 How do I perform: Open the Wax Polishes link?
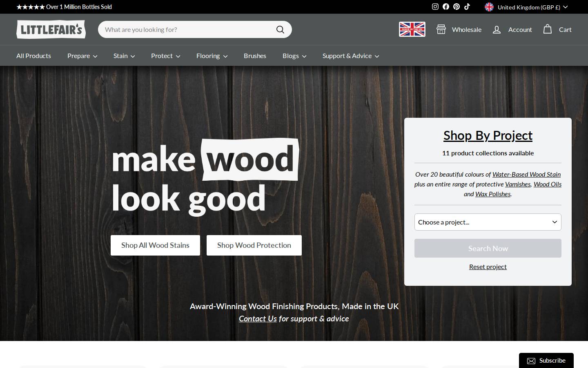tap(493, 194)
